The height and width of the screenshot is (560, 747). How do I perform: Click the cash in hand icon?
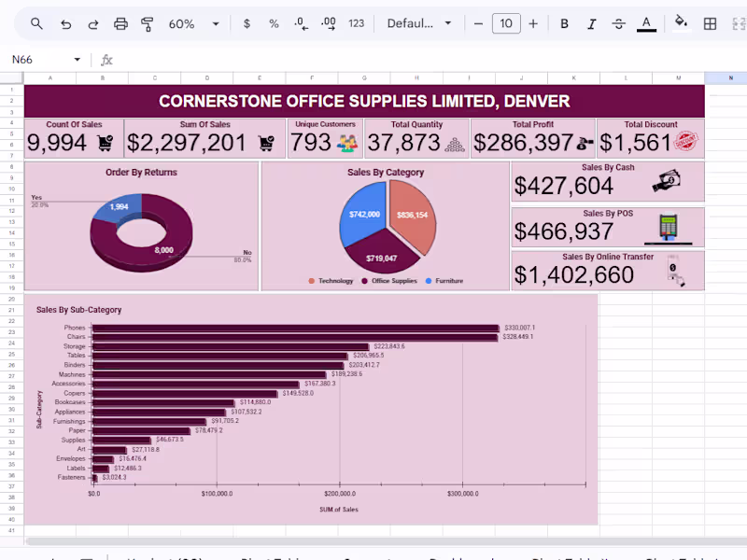tap(667, 181)
